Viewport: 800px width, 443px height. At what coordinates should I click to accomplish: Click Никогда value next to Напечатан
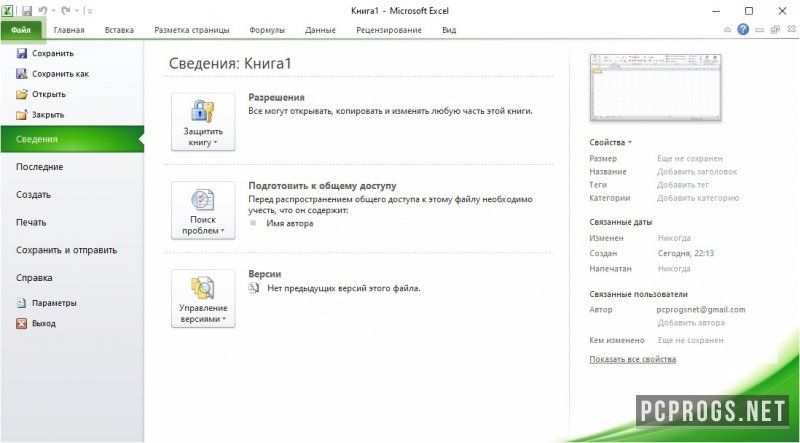click(674, 268)
